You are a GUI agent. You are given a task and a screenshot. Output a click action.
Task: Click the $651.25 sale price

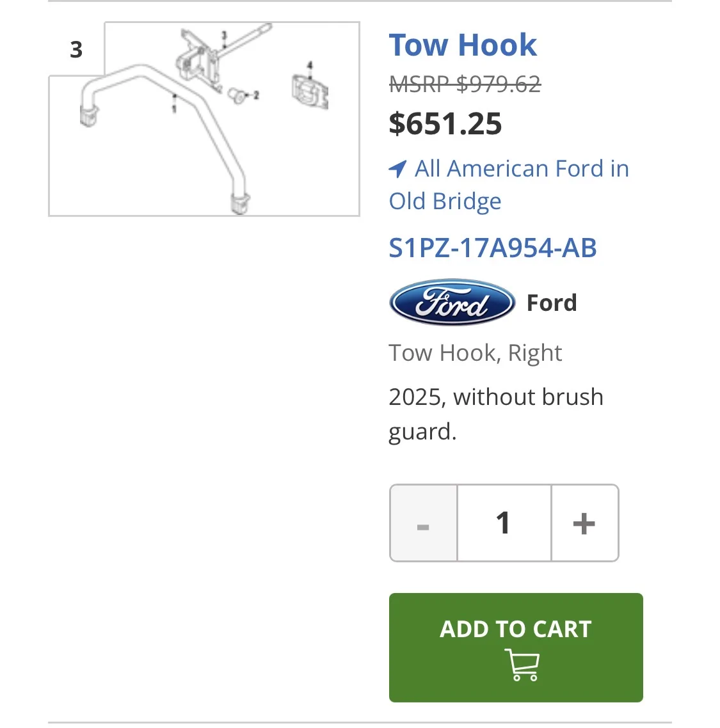(445, 123)
